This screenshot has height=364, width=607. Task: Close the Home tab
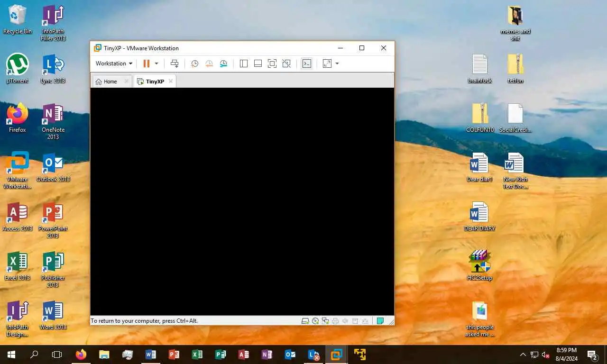click(x=126, y=82)
